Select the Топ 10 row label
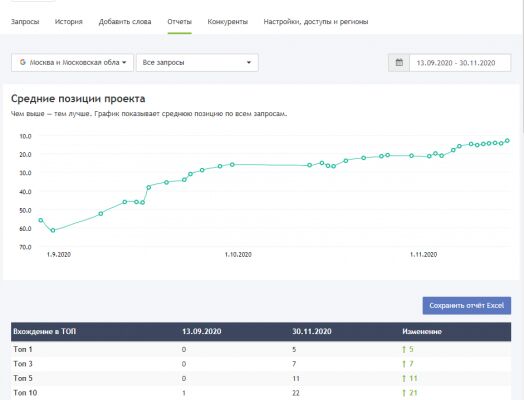This screenshot has width=524, height=400. 25,393
